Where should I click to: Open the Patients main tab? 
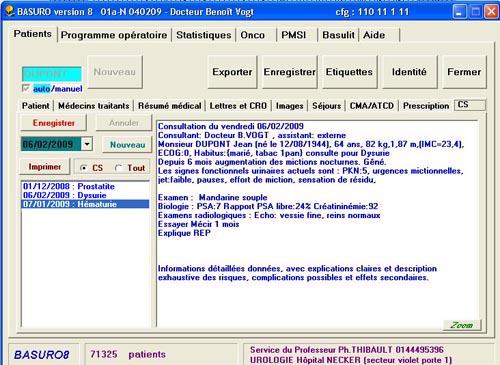coord(32,34)
